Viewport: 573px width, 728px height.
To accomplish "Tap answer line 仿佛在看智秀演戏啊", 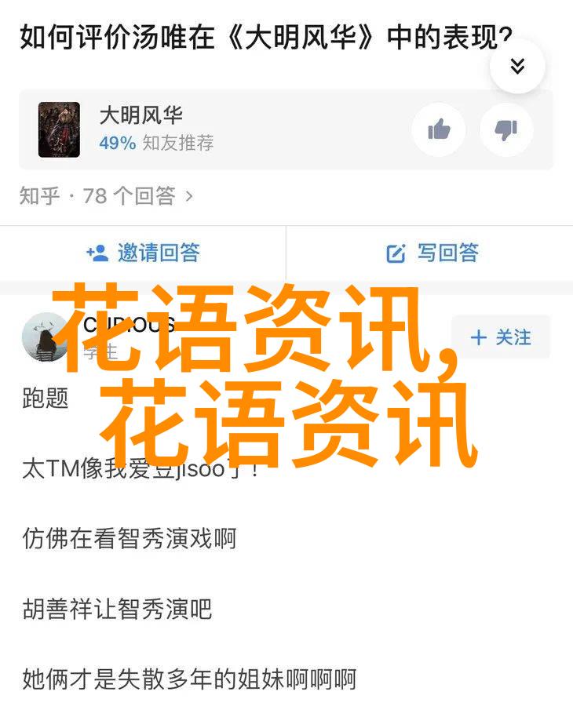I will pos(130,539).
